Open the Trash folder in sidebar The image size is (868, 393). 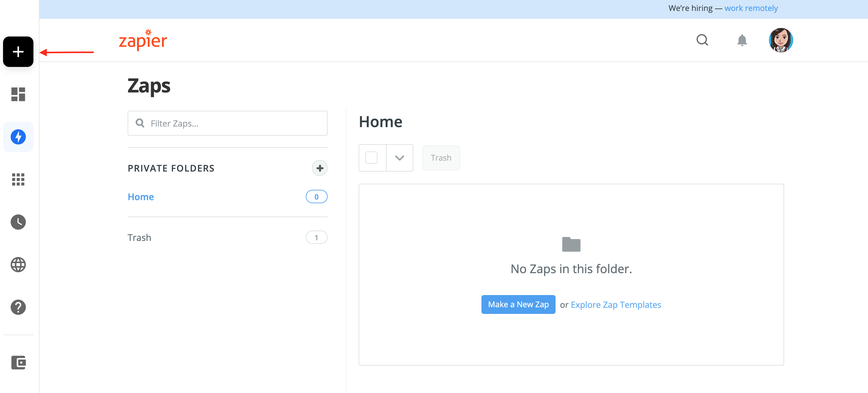coord(139,238)
